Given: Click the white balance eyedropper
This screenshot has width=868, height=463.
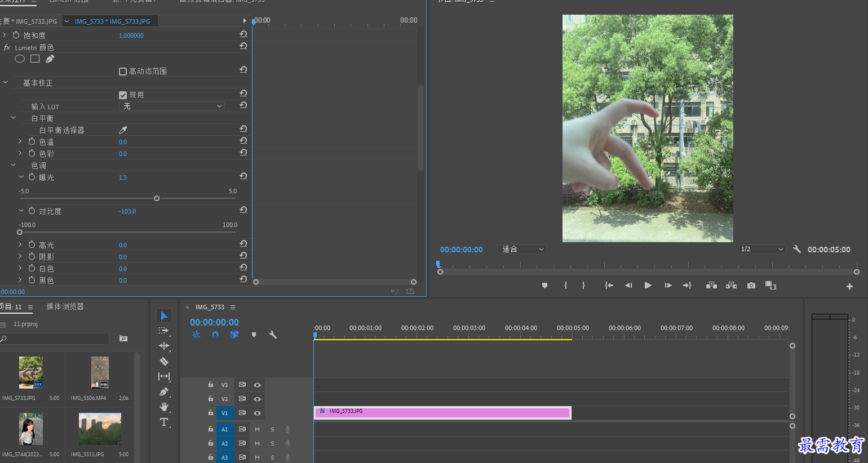Looking at the screenshot, I should click(123, 130).
